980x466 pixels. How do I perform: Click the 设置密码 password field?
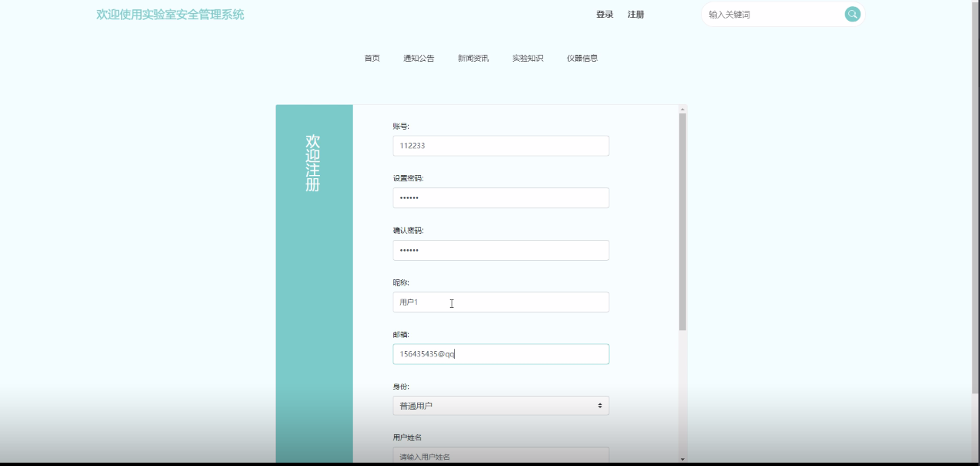click(500, 198)
